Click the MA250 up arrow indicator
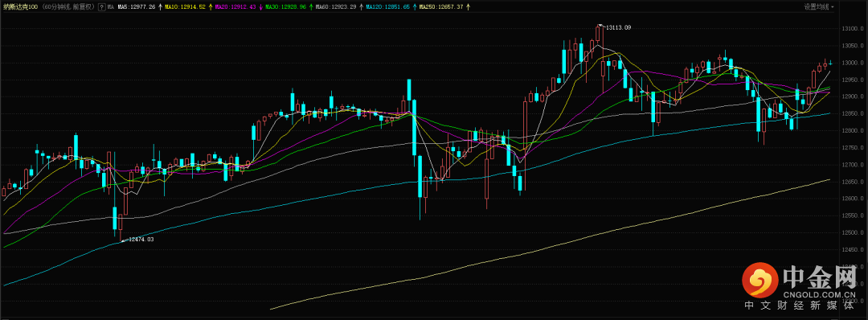The width and height of the screenshot is (868, 320). pos(468,7)
